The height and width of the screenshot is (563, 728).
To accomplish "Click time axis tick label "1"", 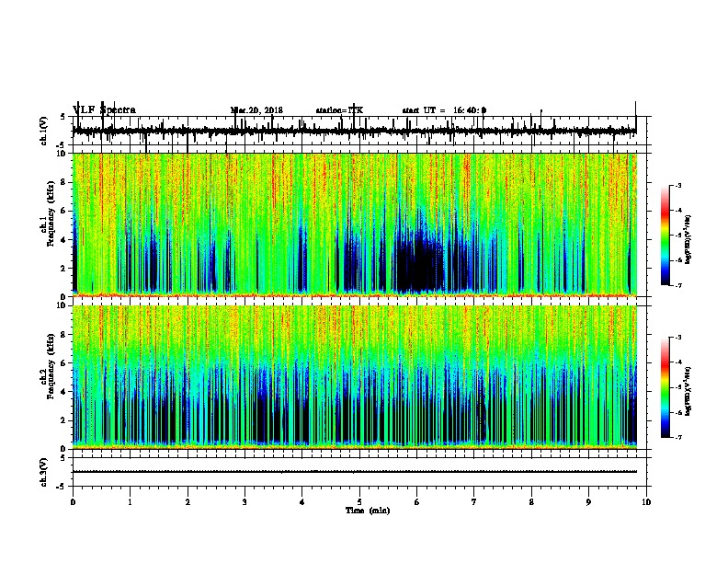I will point(130,502).
